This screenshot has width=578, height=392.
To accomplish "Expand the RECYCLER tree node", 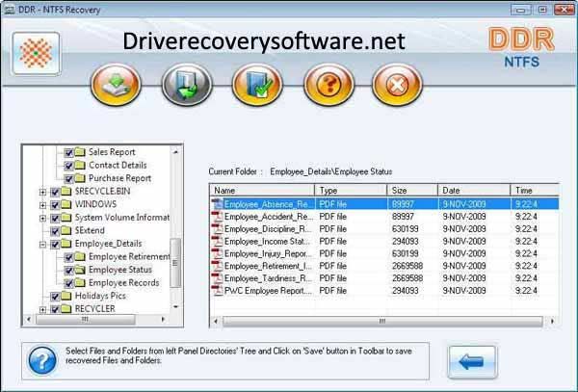I will [x=42, y=309].
